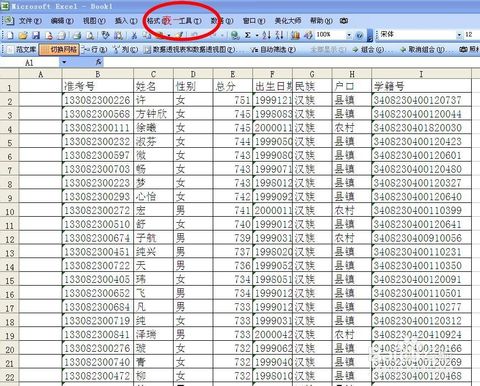Open the AutoSum functions dropdown arrow
The image size is (480, 386).
257,35
